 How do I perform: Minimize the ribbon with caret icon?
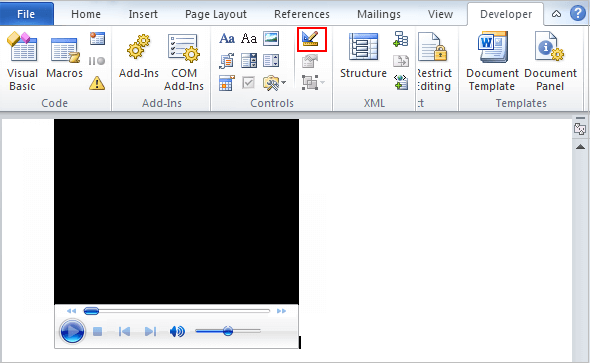pyautogui.click(x=557, y=14)
